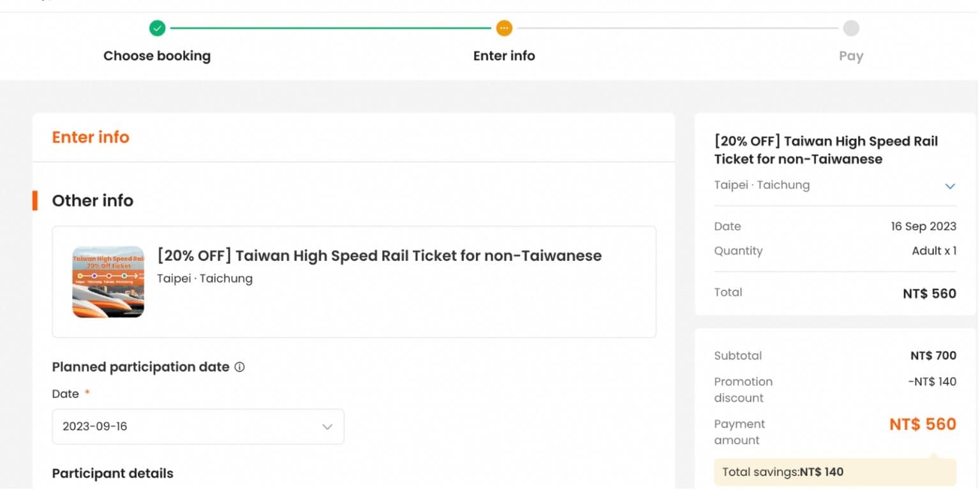Select the Pay step label

click(x=851, y=56)
